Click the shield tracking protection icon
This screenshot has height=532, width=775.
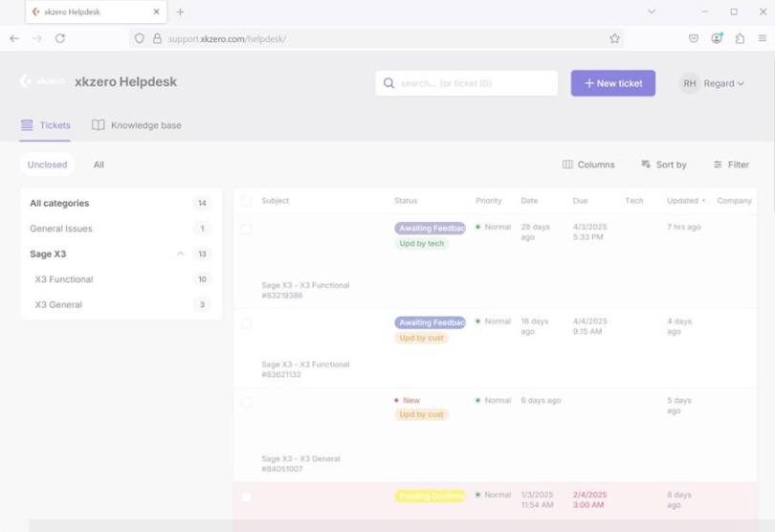point(140,38)
